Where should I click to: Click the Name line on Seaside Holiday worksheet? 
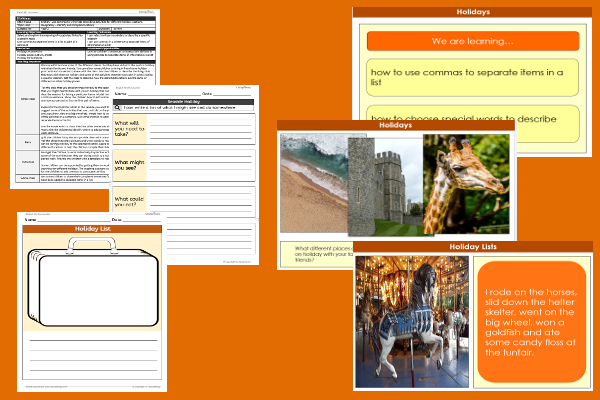(164, 94)
